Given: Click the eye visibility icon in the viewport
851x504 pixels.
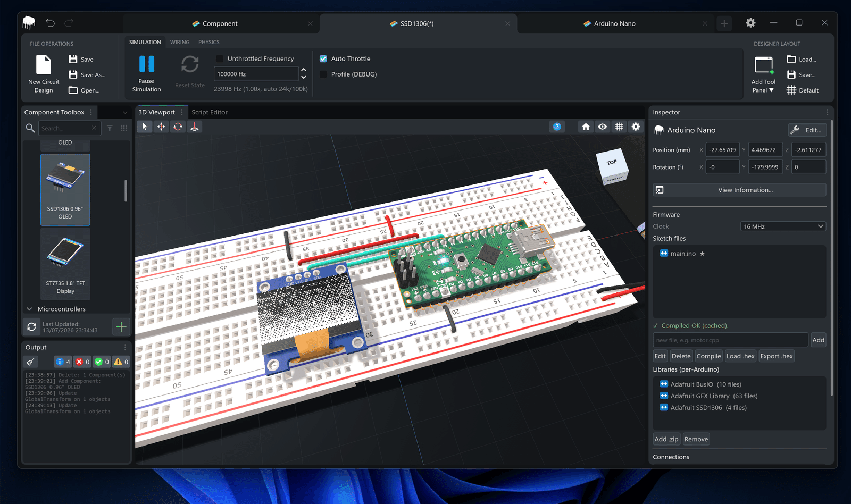Looking at the screenshot, I should pos(602,127).
